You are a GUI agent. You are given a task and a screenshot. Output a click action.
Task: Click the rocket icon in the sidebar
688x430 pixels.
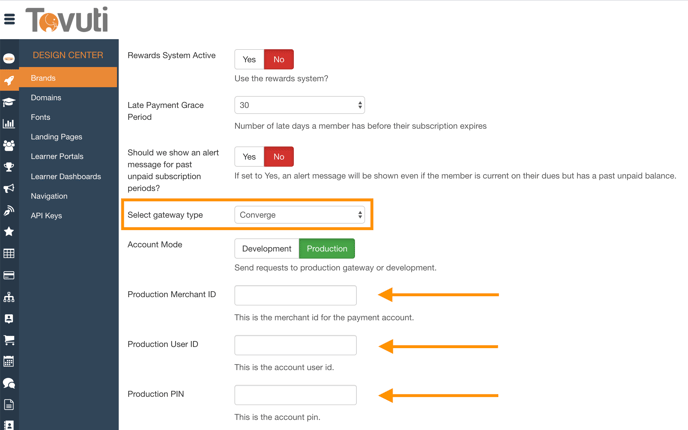[9, 80]
